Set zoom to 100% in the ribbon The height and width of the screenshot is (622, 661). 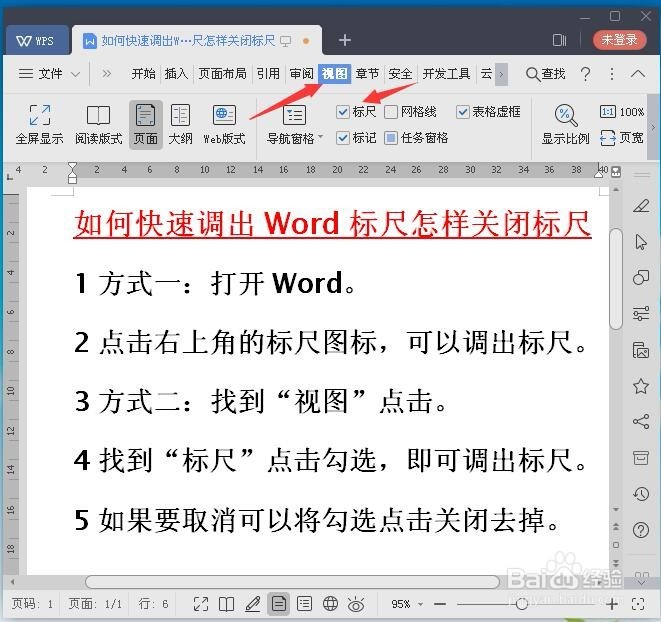(622, 112)
